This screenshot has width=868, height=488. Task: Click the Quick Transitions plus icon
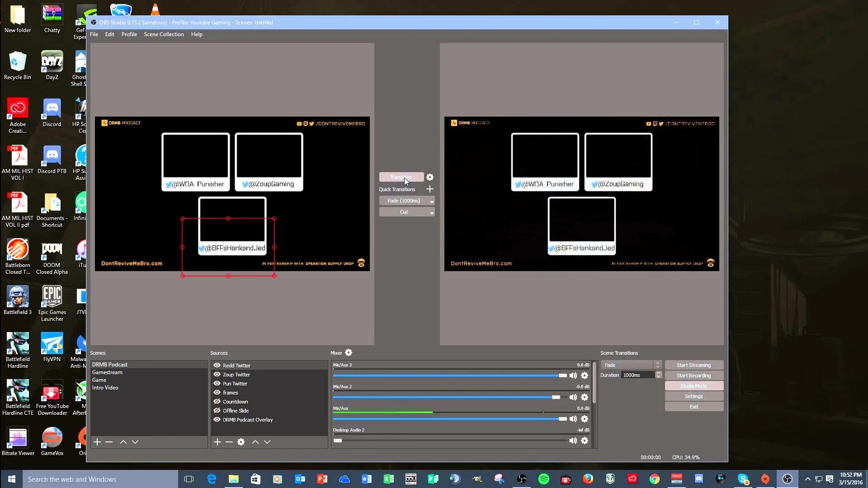pos(430,189)
